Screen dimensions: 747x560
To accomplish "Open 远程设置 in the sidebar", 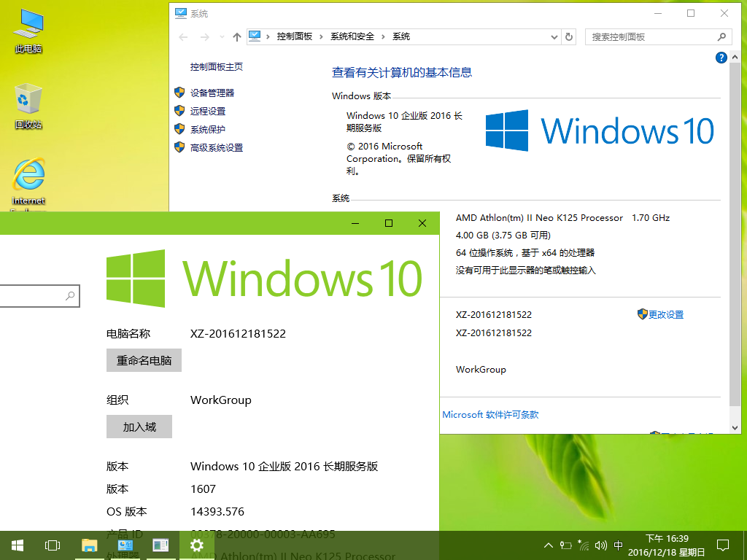I will coord(208,111).
